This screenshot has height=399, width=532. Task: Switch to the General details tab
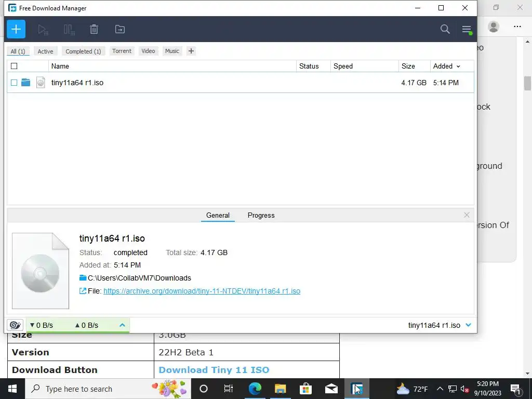218,215
